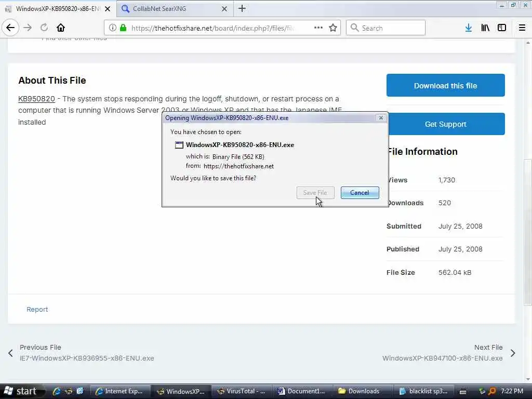Click Save File in the dialog

click(x=315, y=193)
